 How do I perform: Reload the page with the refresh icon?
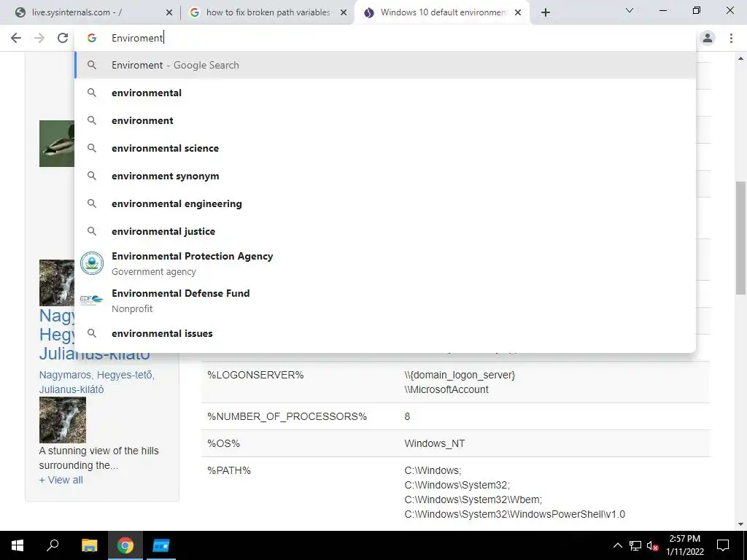pos(63,38)
